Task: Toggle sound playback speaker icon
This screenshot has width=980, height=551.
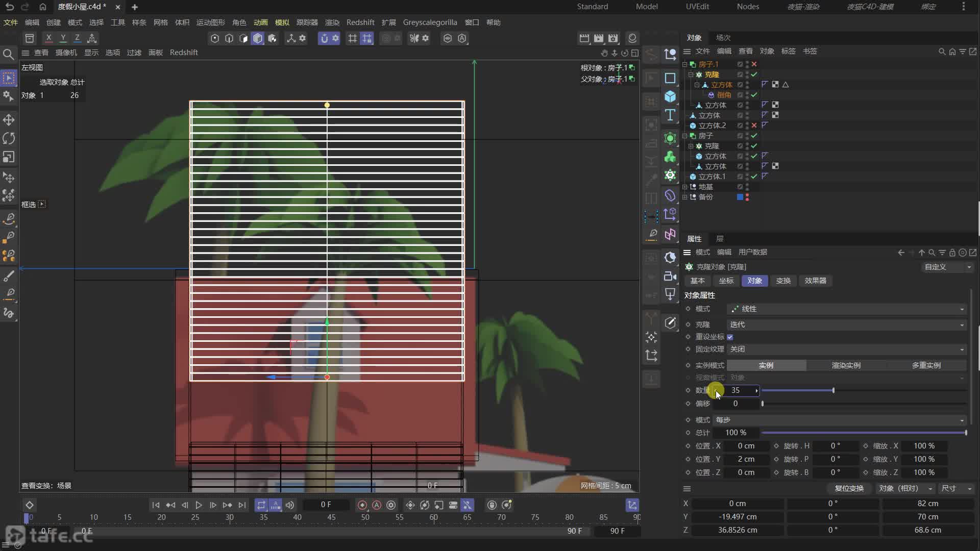Action: (290, 505)
